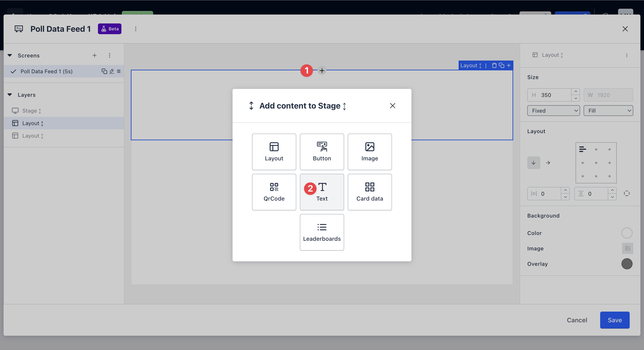Choose the Text content tile
The image size is (644, 350).
click(x=322, y=192)
